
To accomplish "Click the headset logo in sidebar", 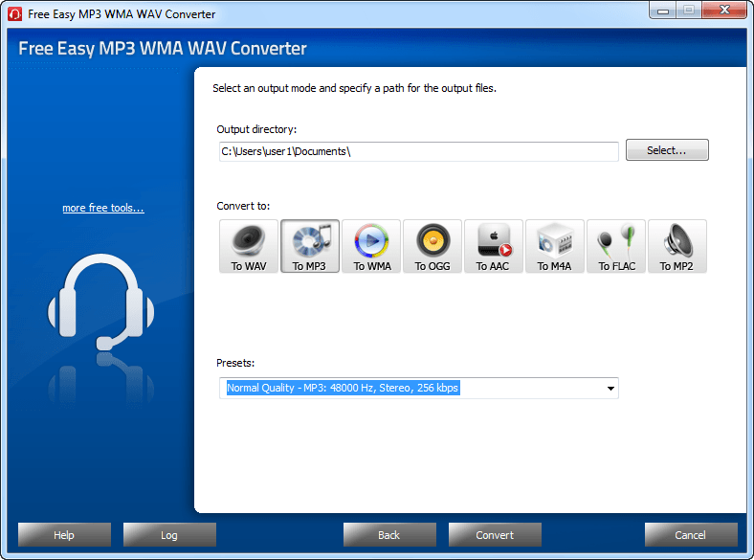I will click(x=101, y=304).
